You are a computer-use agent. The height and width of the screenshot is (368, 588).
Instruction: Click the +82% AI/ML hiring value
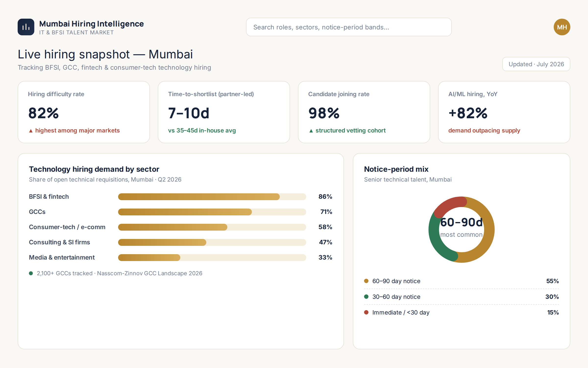[x=468, y=113]
